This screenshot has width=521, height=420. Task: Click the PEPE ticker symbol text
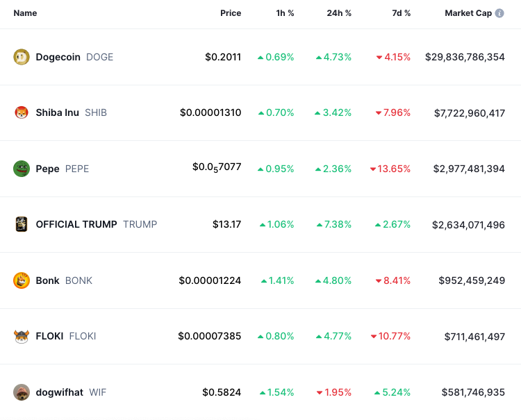77,169
